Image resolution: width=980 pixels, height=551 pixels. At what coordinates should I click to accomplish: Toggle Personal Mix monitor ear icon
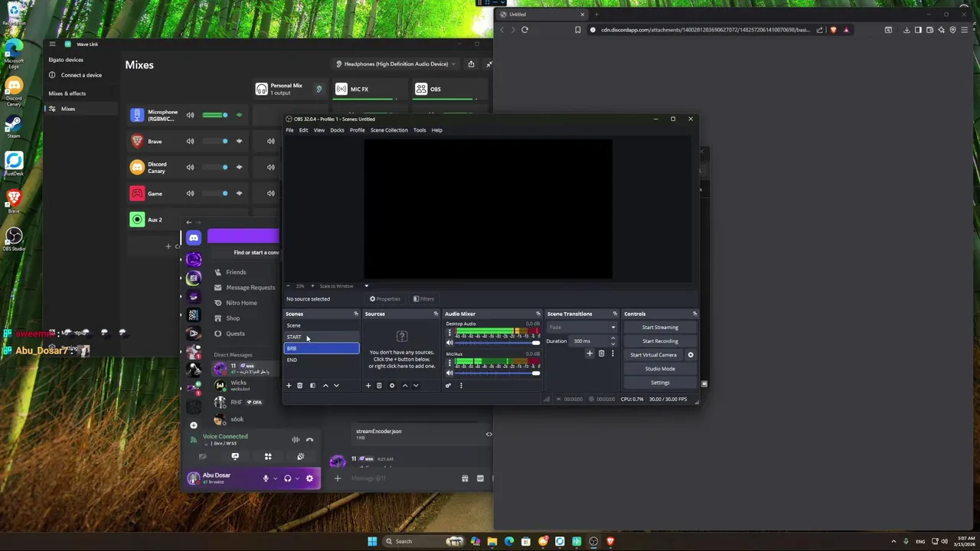319,89
